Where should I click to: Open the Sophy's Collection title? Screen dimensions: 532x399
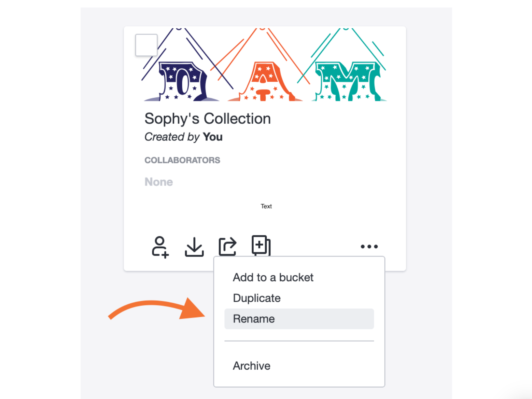pyautogui.click(x=208, y=119)
